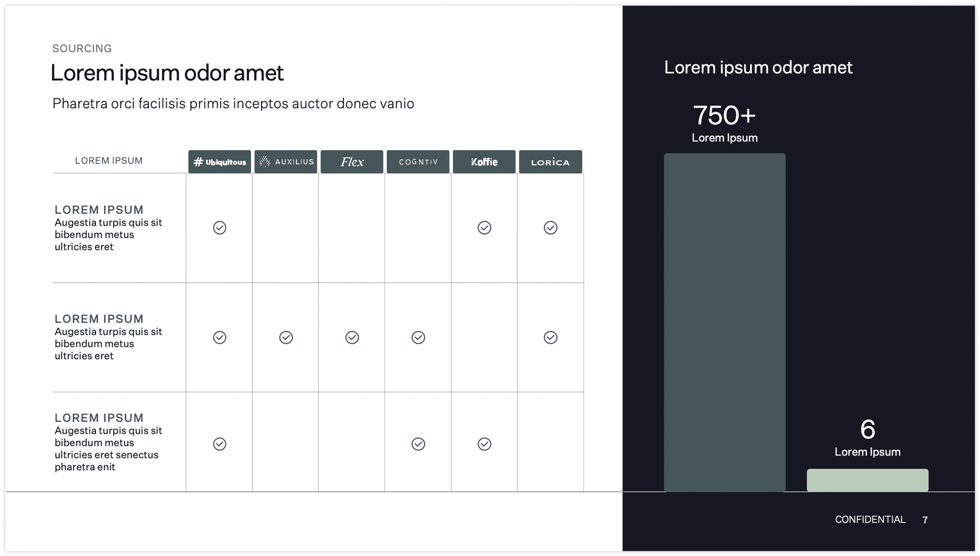Viewport: 980px width, 556px height.
Task: Select third-row checkmark under Ubiquitous
Action: [x=220, y=444]
